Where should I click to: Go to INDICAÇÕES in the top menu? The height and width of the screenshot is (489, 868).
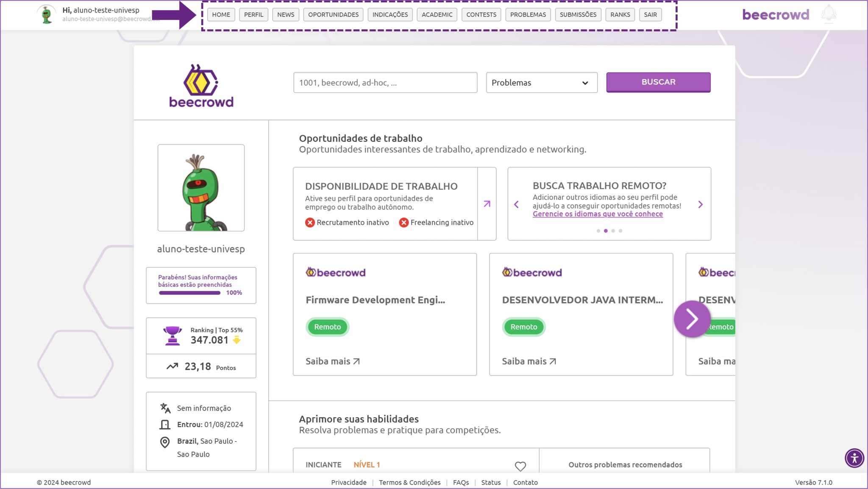click(x=390, y=14)
